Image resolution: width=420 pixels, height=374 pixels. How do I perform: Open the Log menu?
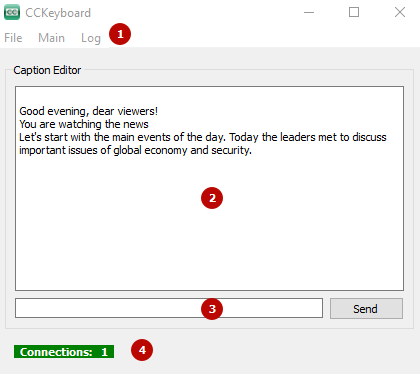click(91, 38)
